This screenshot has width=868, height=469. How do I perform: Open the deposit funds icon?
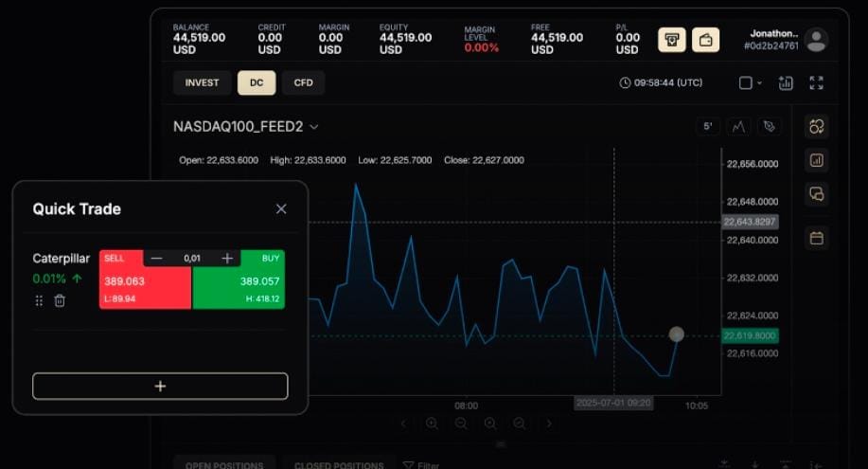672,40
